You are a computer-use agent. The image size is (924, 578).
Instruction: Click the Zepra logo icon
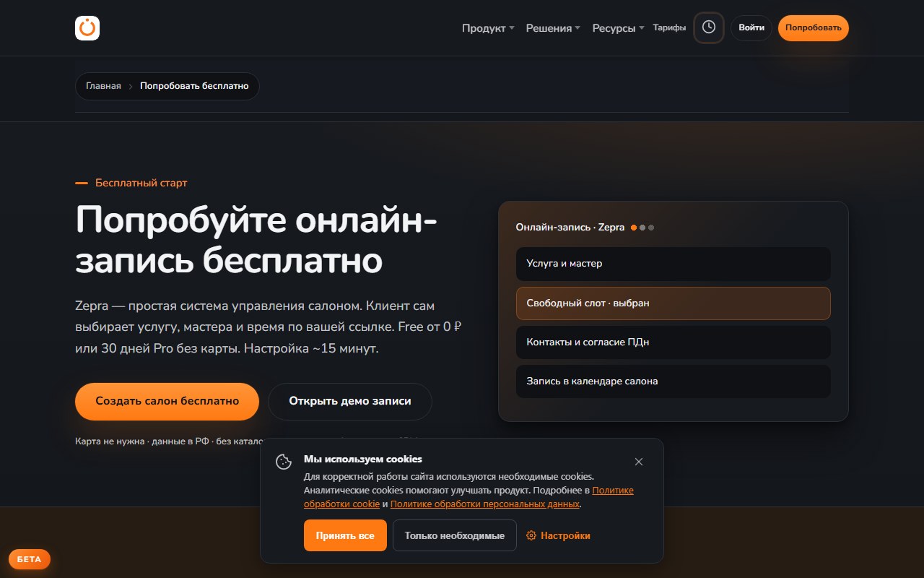coord(87,28)
